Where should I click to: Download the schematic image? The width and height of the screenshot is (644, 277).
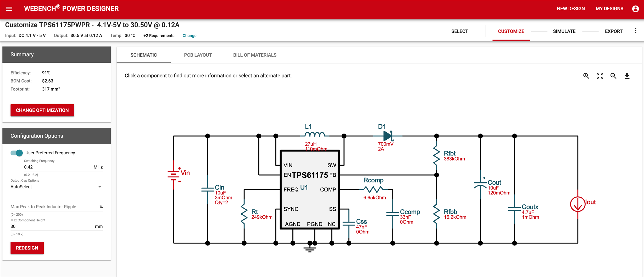627,76
